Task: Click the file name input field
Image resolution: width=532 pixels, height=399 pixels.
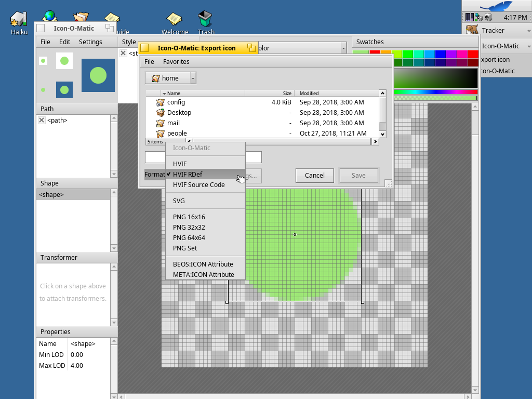Action: pos(203,157)
